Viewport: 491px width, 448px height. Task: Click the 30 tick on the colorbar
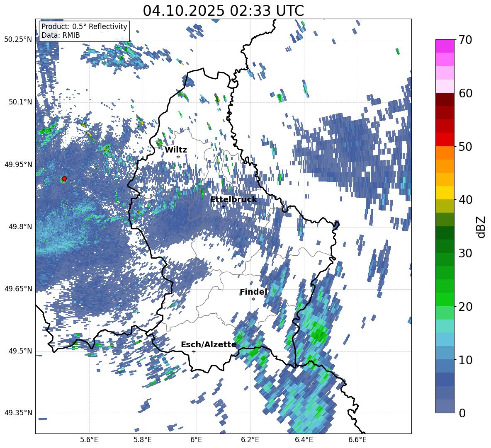[465, 253]
